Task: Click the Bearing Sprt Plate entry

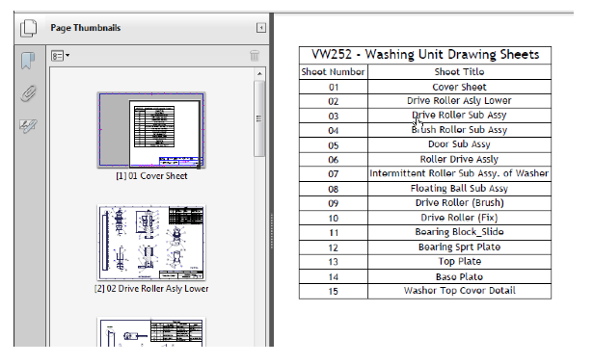Action: coord(460,247)
